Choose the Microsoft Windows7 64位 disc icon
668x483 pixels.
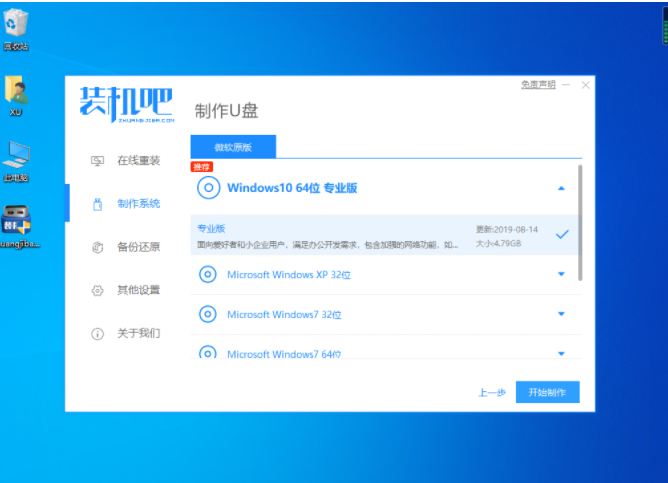tap(208, 353)
